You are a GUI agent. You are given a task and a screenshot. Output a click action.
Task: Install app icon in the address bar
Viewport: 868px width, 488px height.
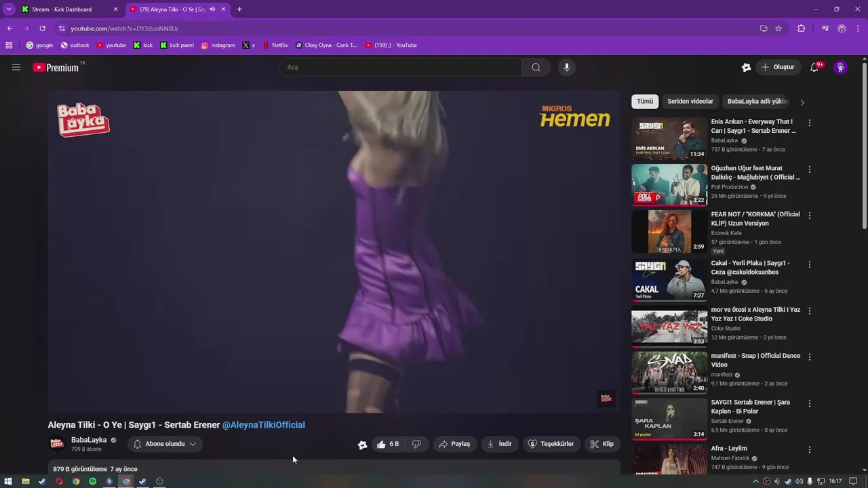[x=764, y=28]
